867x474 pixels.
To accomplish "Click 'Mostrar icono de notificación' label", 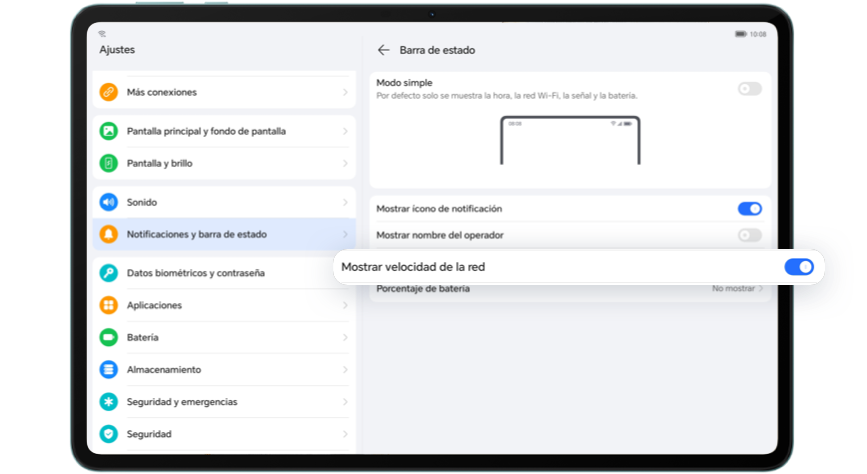I will tap(439, 209).
